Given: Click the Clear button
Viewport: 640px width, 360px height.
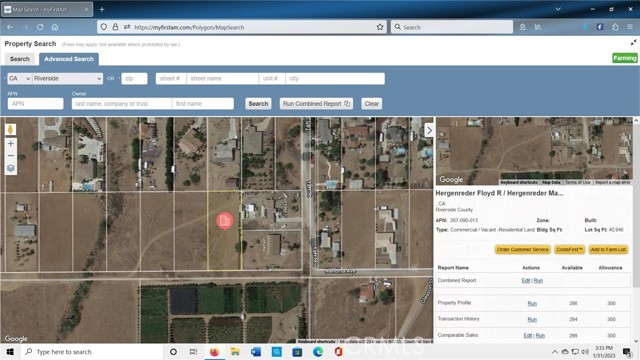Looking at the screenshot, I should click(x=371, y=104).
